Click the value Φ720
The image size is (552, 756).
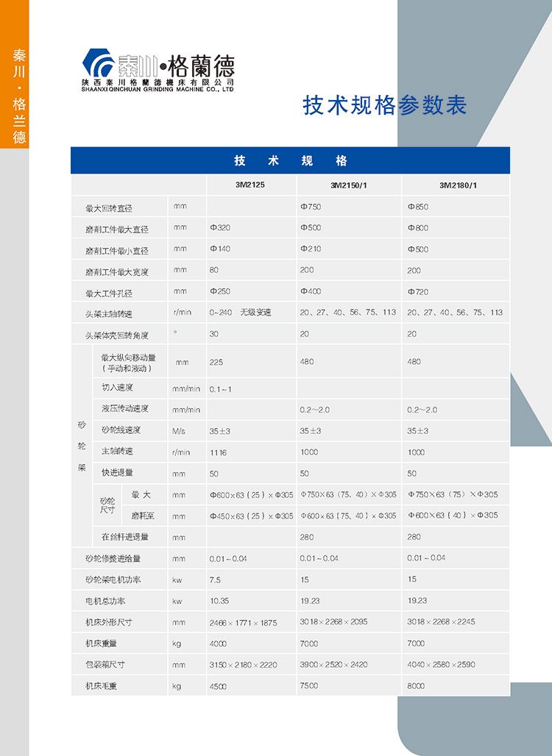tap(418, 292)
